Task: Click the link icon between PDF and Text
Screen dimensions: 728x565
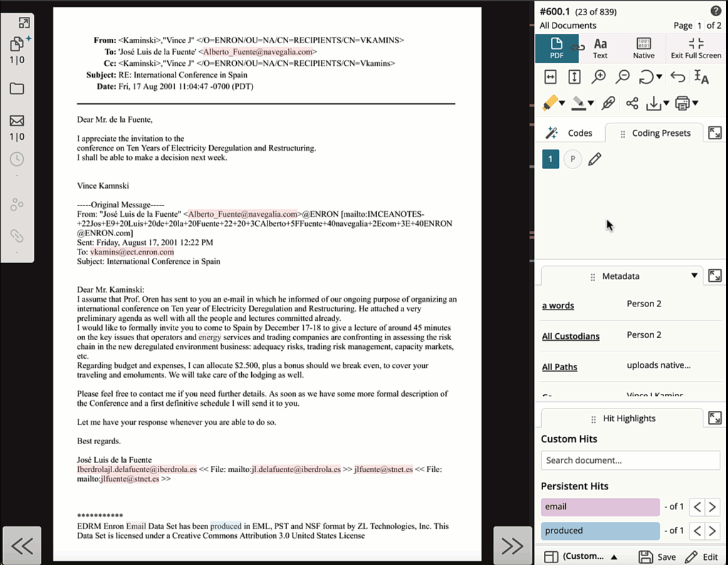Action: tap(578, 48)
